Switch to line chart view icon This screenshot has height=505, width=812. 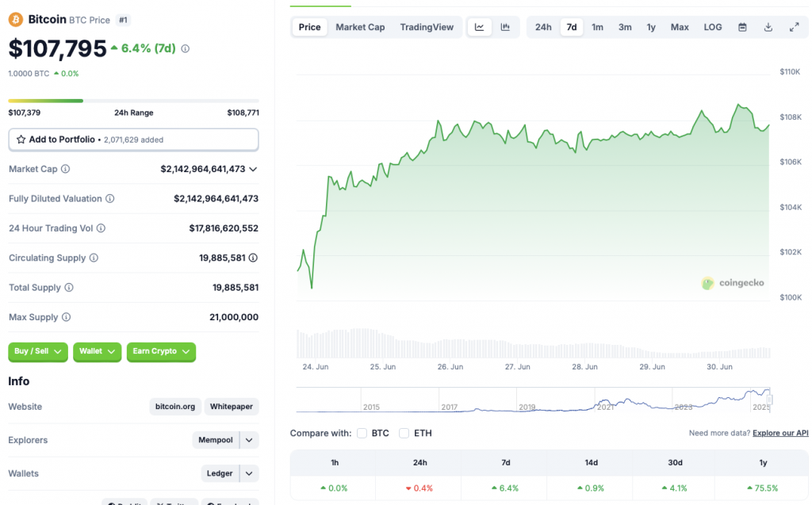tap(480, 27)
